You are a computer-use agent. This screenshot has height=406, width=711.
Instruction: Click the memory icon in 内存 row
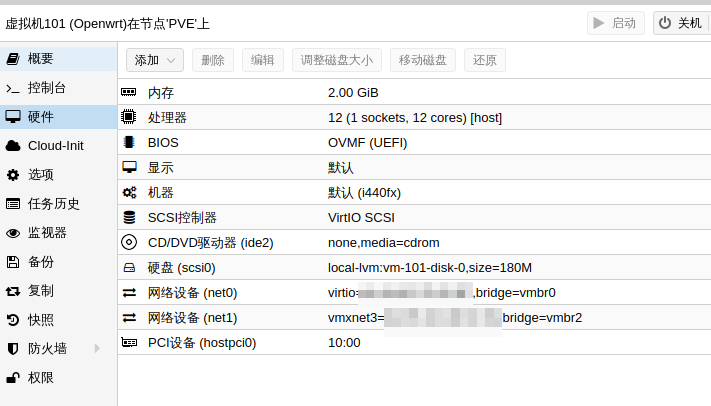[129, 92]
